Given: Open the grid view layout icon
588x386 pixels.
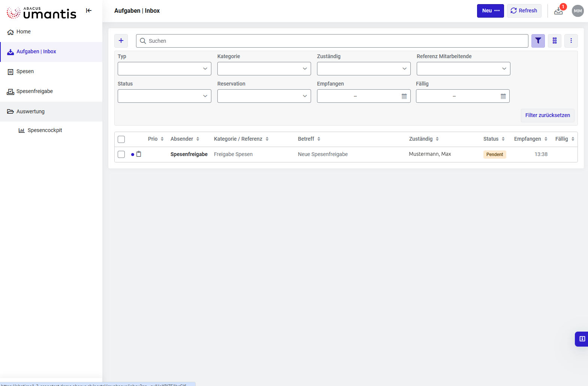Looking at the screenshot, I should pos(554,41).
